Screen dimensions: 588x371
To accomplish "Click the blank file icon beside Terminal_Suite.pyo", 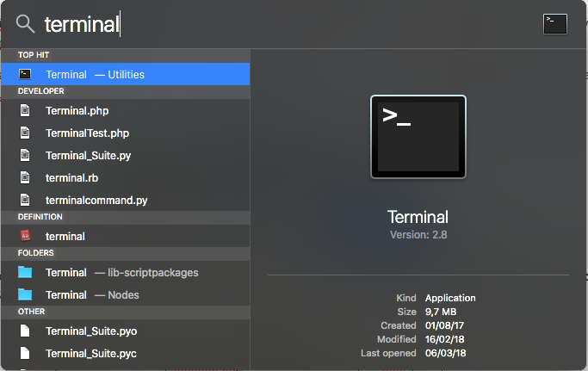I will 25,331.
